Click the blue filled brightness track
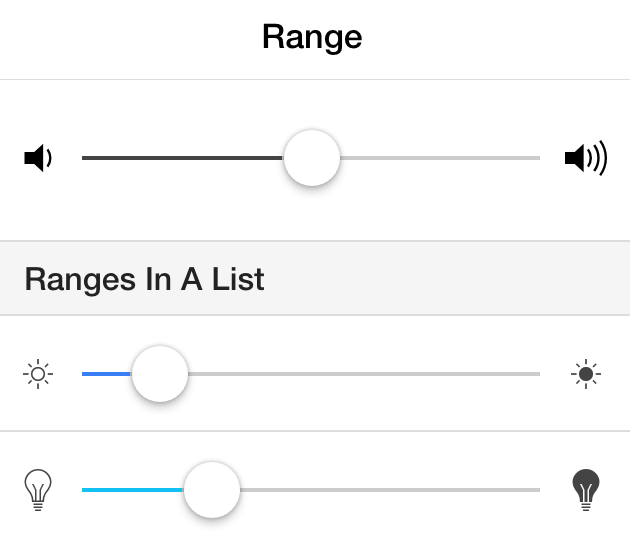The width and height of the screenshot is (630, 540). pos(107,374)
